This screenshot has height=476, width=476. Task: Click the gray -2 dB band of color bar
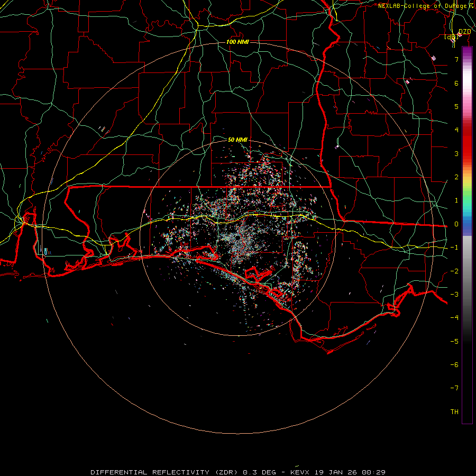click(467, 271)
